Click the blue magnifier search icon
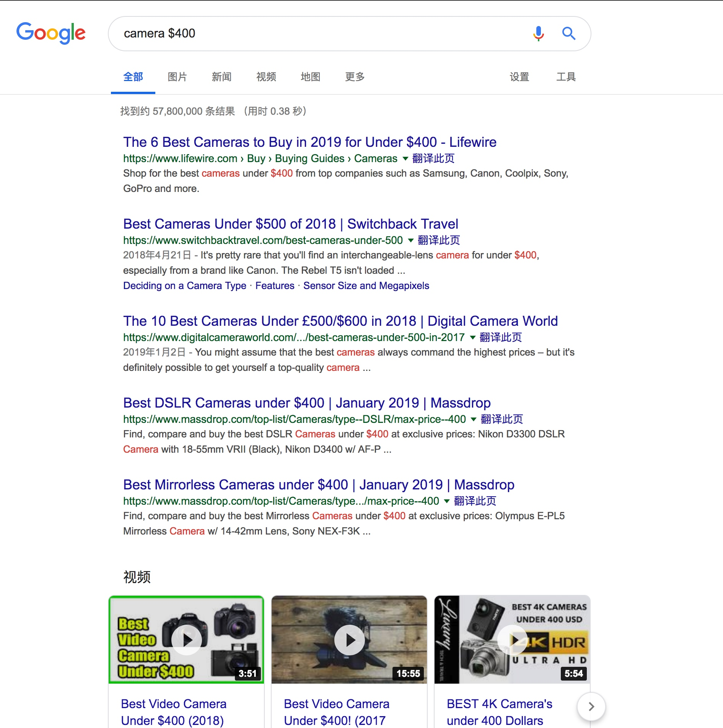723x728 pixels. click(x=569, y=34)
